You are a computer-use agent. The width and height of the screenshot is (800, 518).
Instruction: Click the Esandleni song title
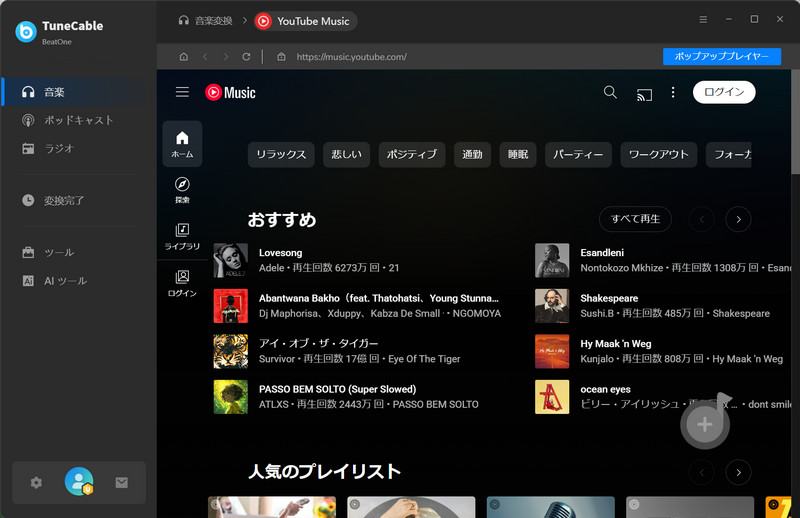click(602, 253)
